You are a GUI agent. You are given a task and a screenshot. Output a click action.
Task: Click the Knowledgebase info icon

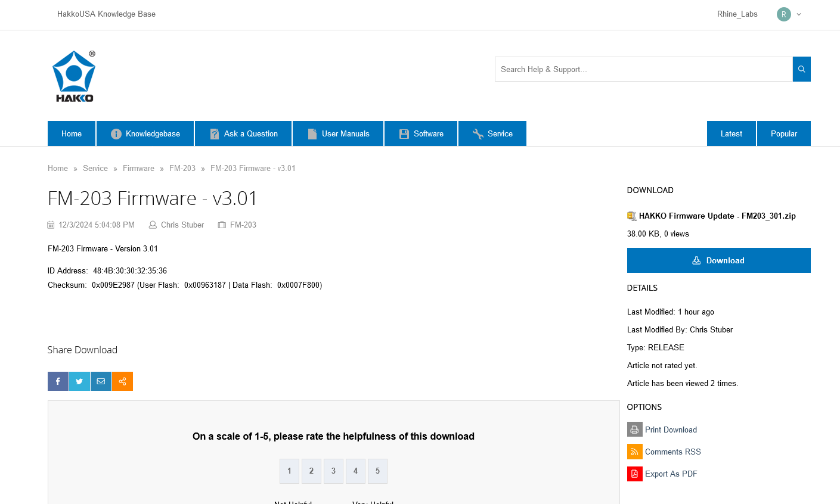pos(116,134)
